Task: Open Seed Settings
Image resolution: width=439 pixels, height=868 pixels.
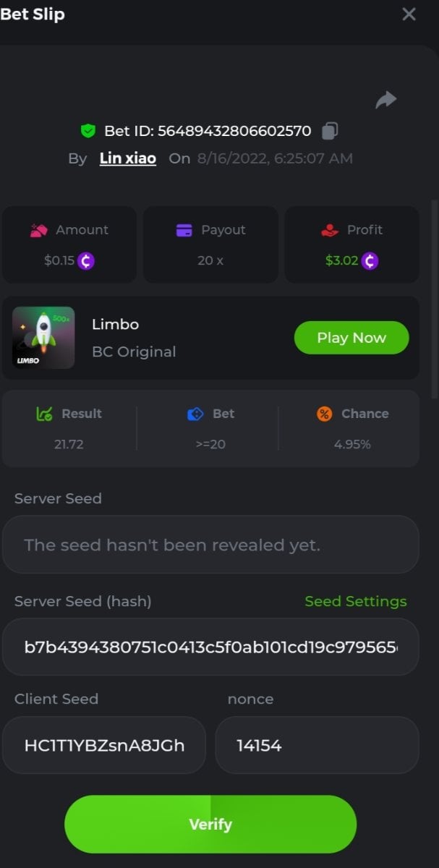Action: [x=355, y=601]
